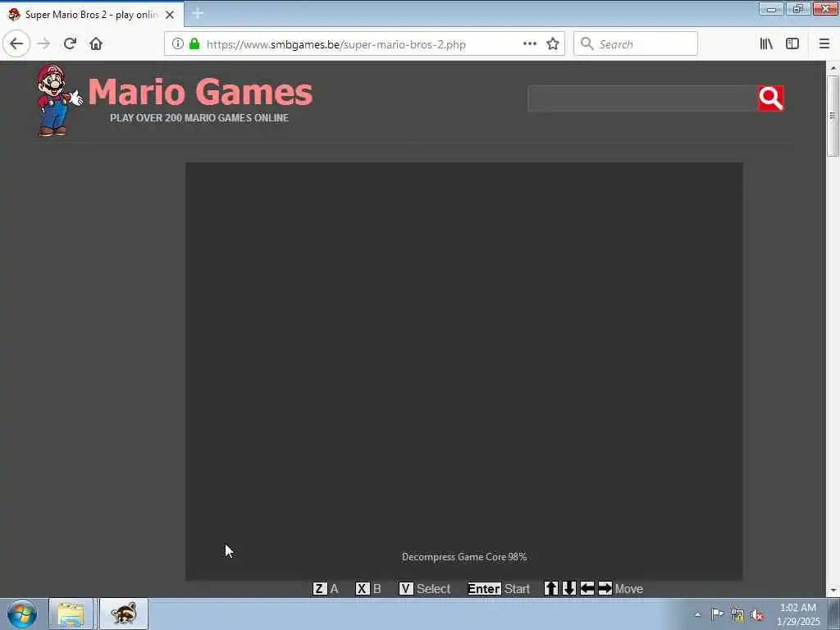Open the taskbar clock showing 1:02 AM
This screenshot has height=630, width=840.
pyautogui.click(x=798, y=614)
